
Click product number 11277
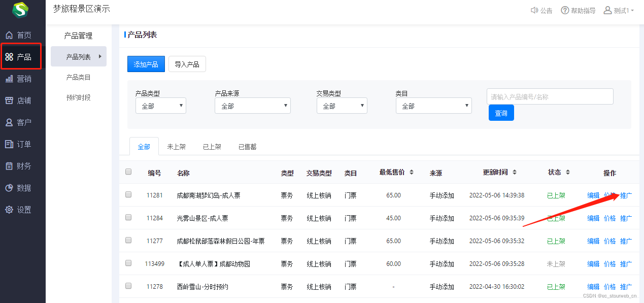pyautogui.click(x=155, y=241)
